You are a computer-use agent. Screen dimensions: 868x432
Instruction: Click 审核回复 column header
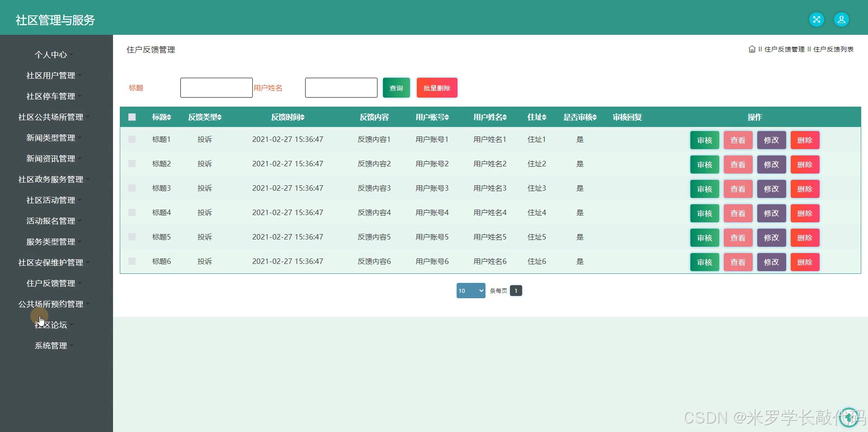pos(627,117)
